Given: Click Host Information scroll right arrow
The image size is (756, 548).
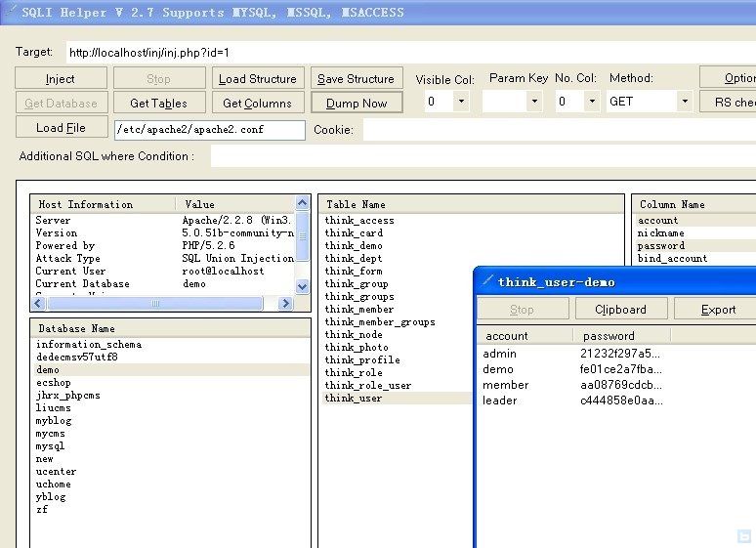Looking at the screenshot, I should click(286, 303).
